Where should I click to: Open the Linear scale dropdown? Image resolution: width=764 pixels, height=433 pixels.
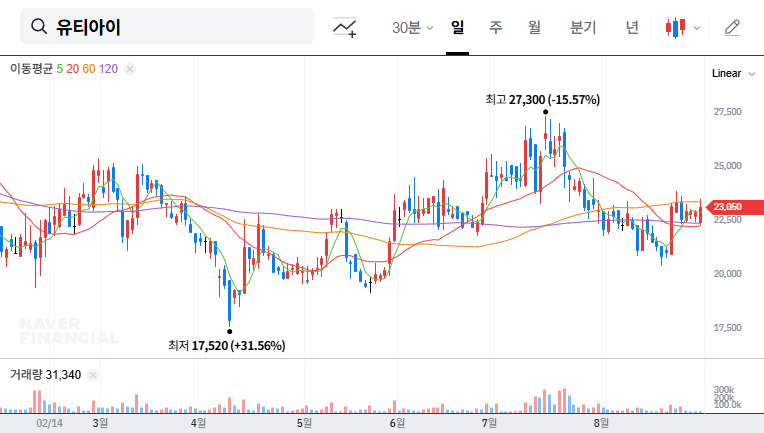tap(733, 74)
